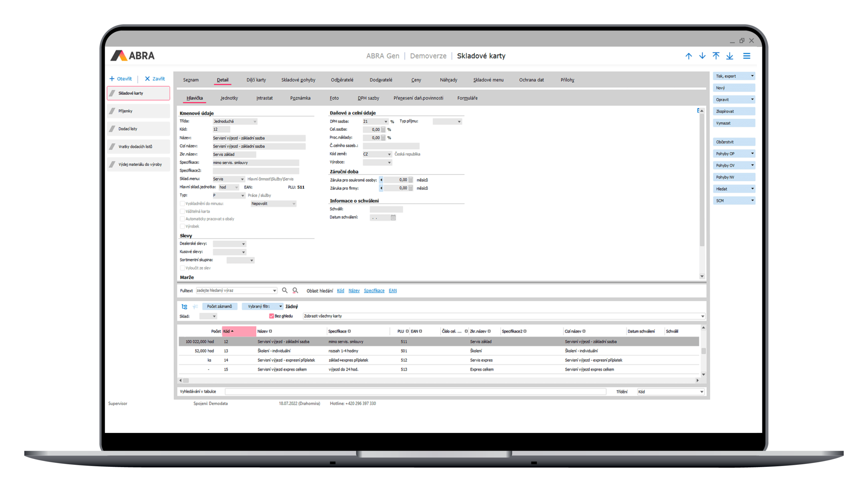Click the Vyhledávání v tabulce input field
The image size is (868, 492).
415,392
